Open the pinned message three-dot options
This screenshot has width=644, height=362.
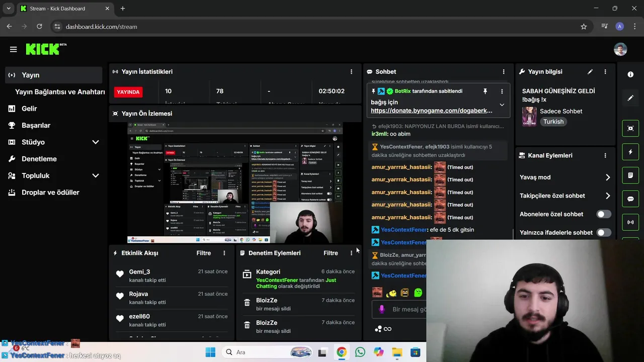click(502, 91)
